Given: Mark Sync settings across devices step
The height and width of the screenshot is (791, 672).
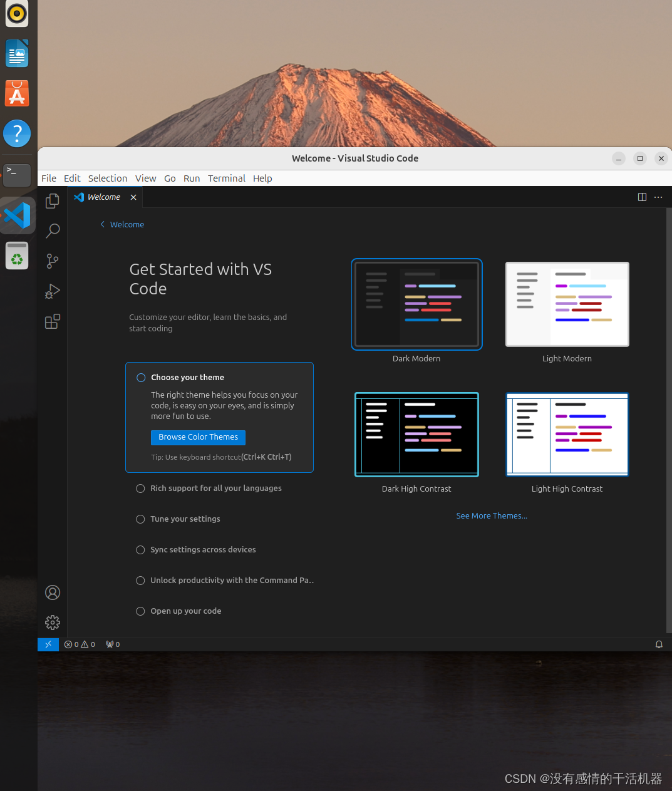Looking at the screenshot, I should click(x=141, y=550).
